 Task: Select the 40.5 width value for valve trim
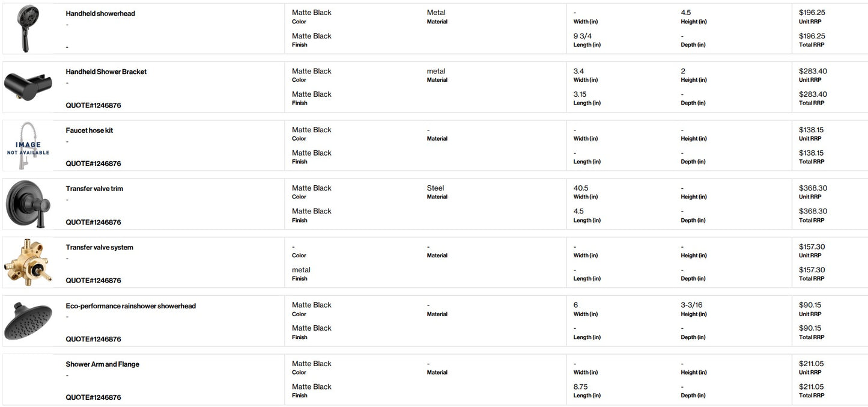[581, 188]
